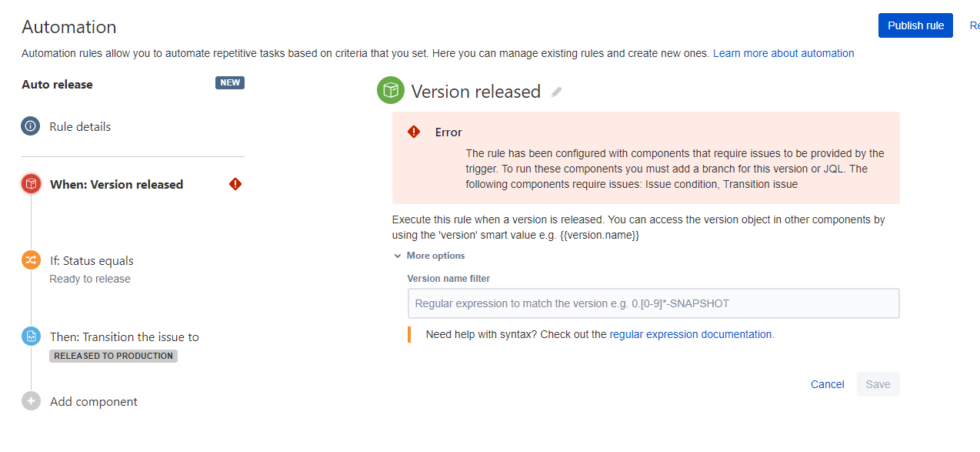Select Then: Transition the issue to step

125,337
